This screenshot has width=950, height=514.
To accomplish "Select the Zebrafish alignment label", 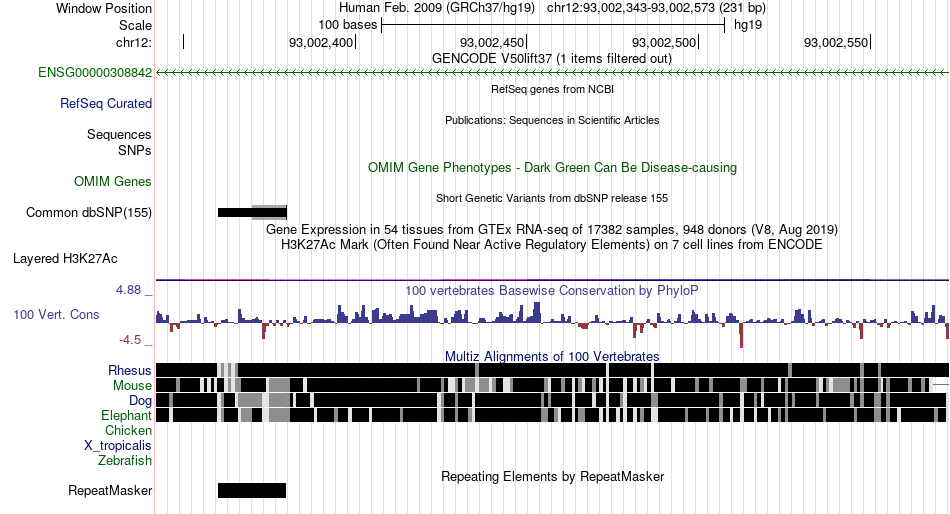I will coord(125,461).
